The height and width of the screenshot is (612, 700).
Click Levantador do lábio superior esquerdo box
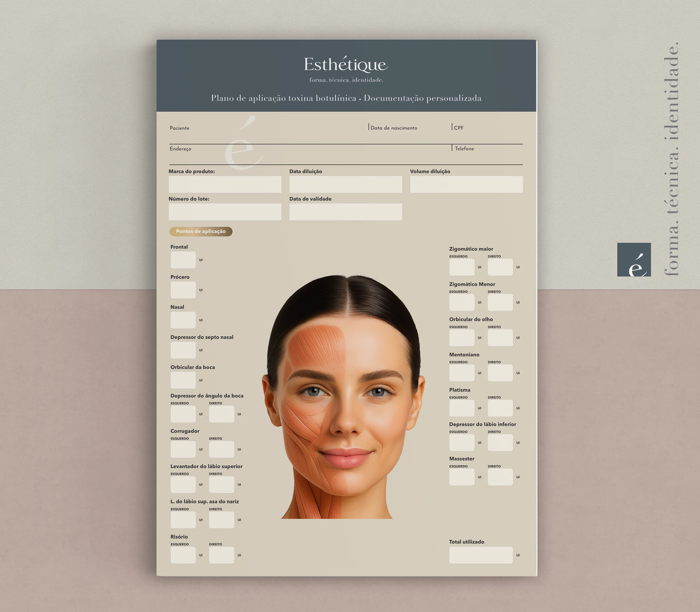183,484
